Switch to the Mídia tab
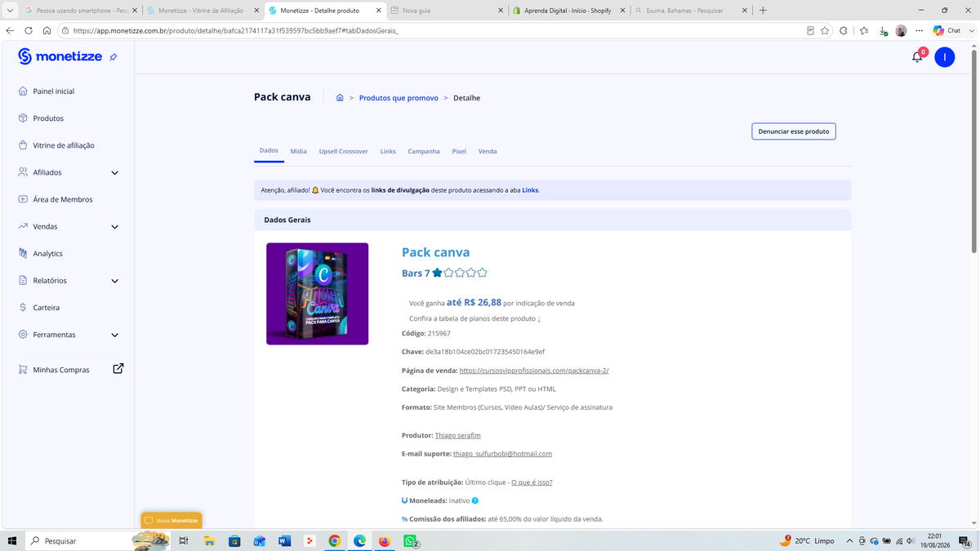Screen dimensions: 980x551 tap(299, 151)
